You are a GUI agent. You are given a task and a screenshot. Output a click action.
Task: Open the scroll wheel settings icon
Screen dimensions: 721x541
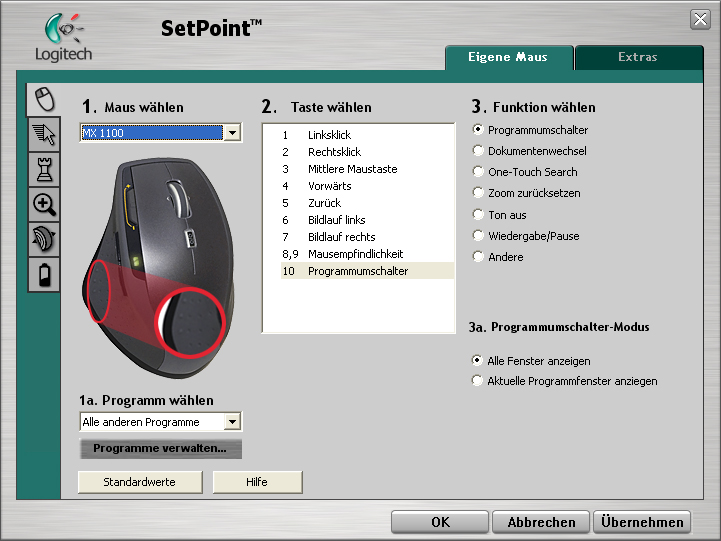click(43, 239)
